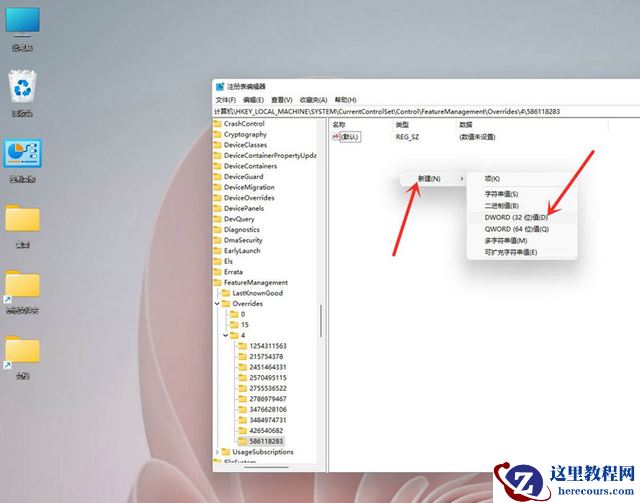Click folder icon beside LastKnownGood
Image resolution: width=640 pixels, height=503 pixels.
point(226,293)
